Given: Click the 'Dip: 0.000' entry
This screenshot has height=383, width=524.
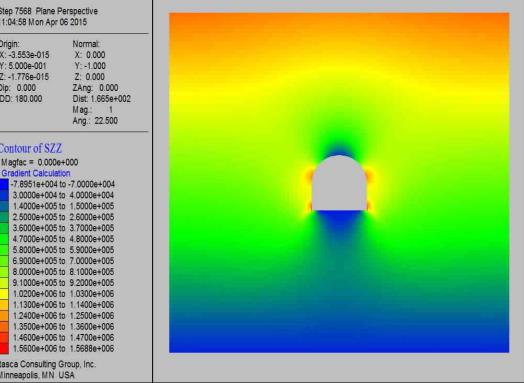Looking at the screenshot, I should coord(18,88).
